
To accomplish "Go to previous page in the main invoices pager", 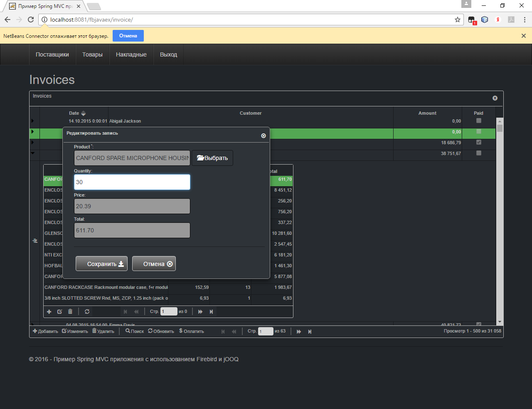I will coord(234,332).
